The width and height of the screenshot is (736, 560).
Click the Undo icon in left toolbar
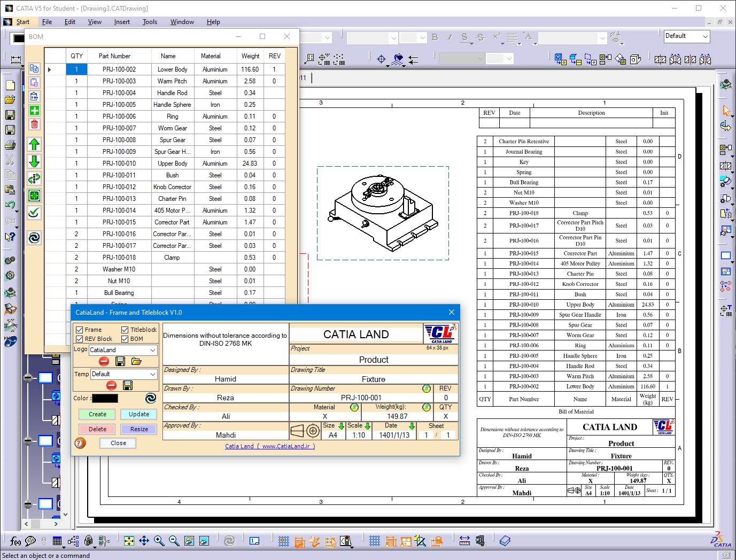click(x=10, y=205)
